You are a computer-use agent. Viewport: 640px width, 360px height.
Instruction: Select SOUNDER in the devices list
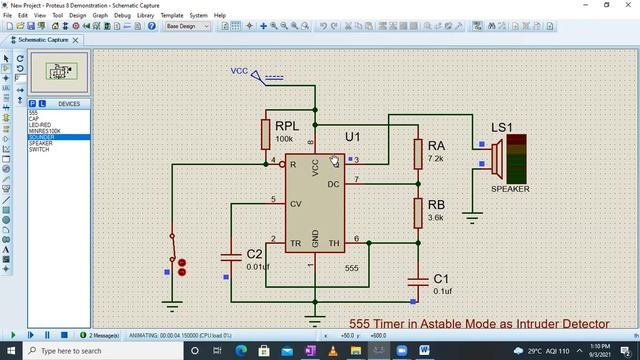tap(59, 137)
